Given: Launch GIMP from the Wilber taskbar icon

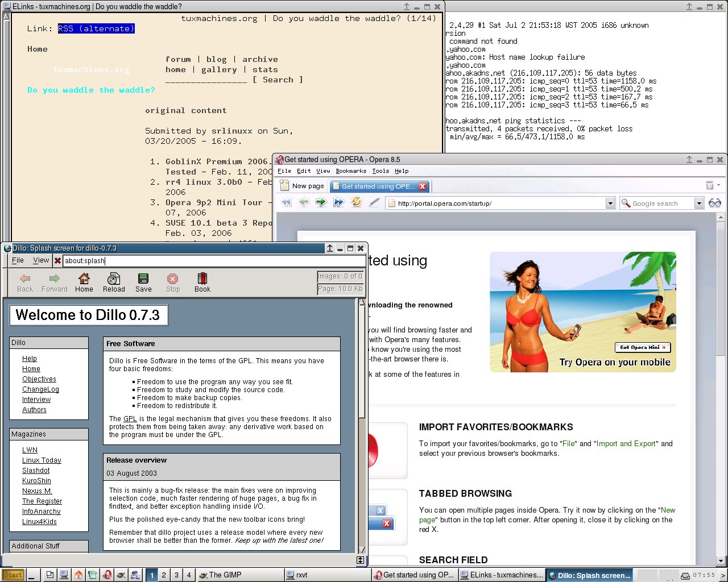Looking at the screenshot, I should coord(121,575).
